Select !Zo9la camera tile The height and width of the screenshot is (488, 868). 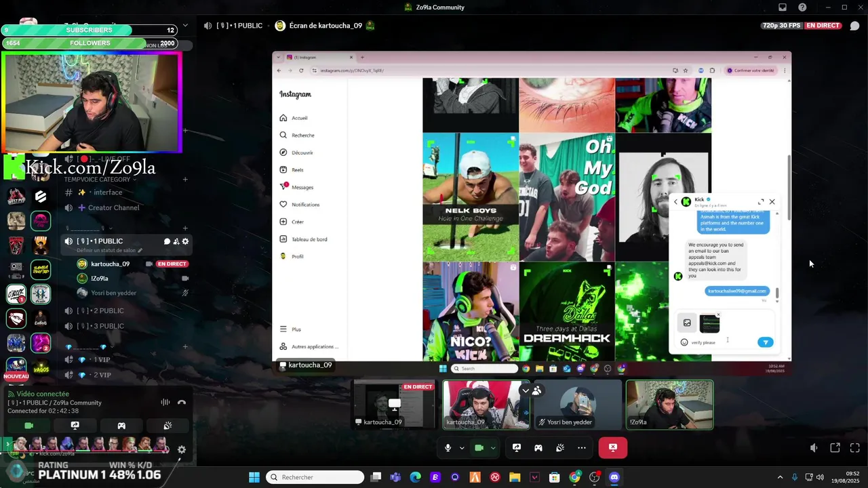[669, 405]
